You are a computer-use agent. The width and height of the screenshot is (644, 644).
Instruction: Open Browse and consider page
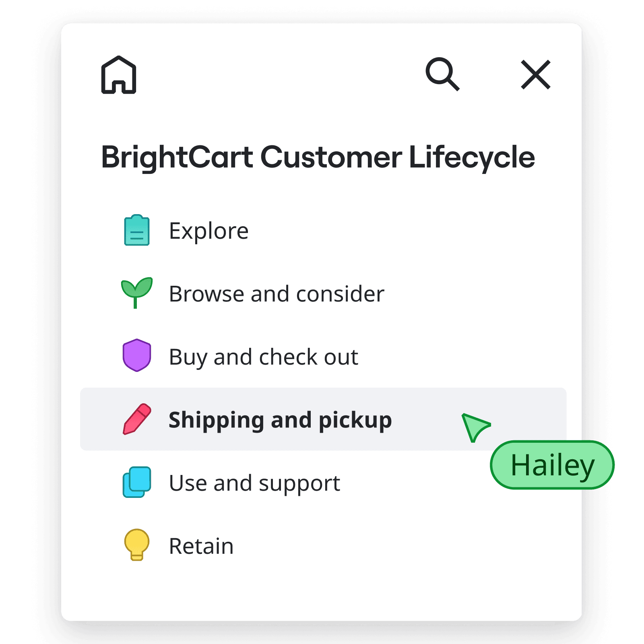[x=277, y=294]
